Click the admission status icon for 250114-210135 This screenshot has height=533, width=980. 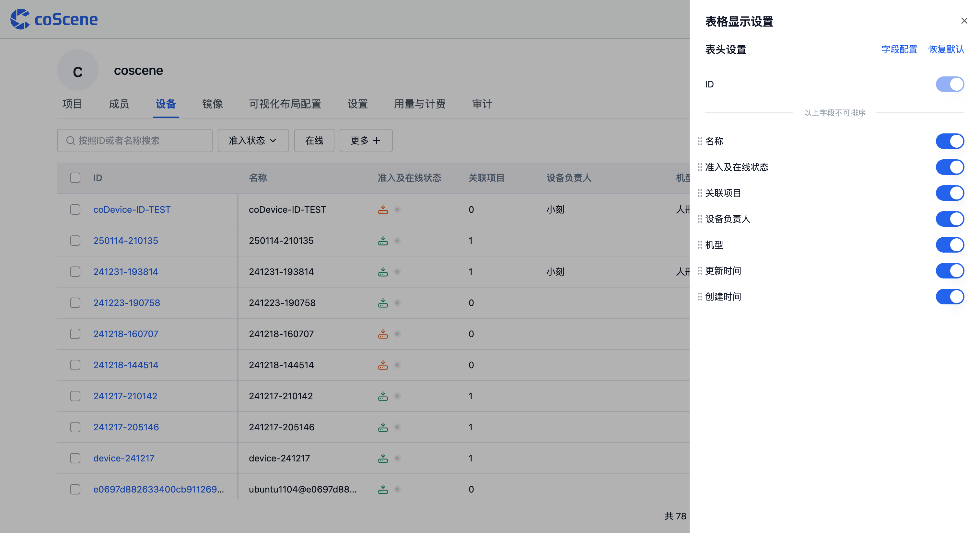click(x=383, y=241)
